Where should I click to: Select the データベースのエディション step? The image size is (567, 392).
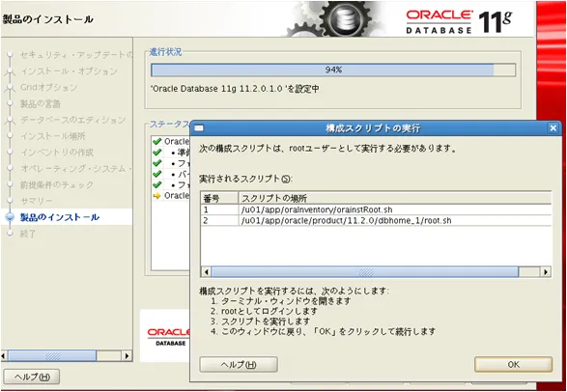pyautogui.click(x=72, y=120)
